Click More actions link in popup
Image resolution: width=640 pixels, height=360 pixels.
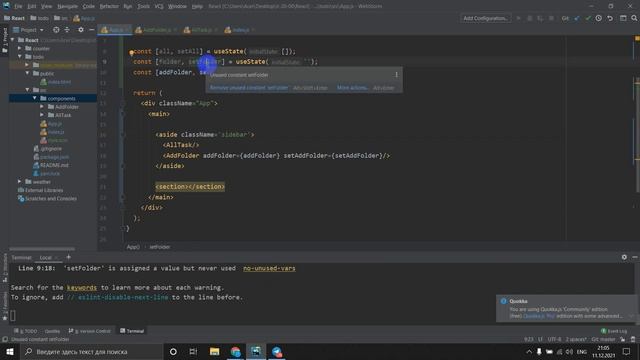coord(351,88)
